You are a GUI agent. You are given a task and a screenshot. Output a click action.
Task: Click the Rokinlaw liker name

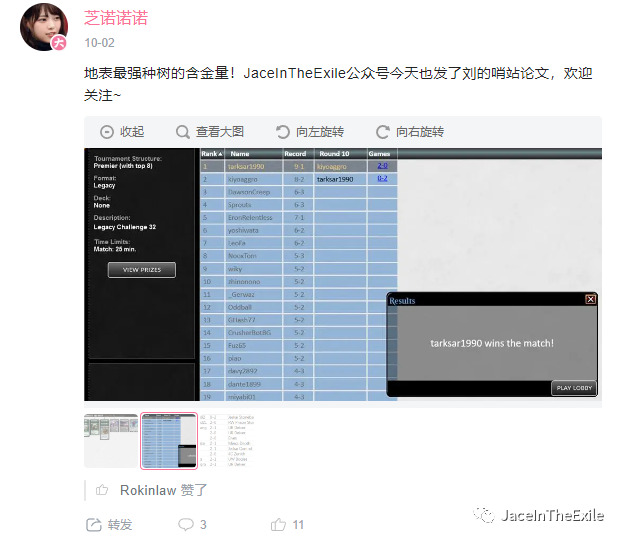148,490
